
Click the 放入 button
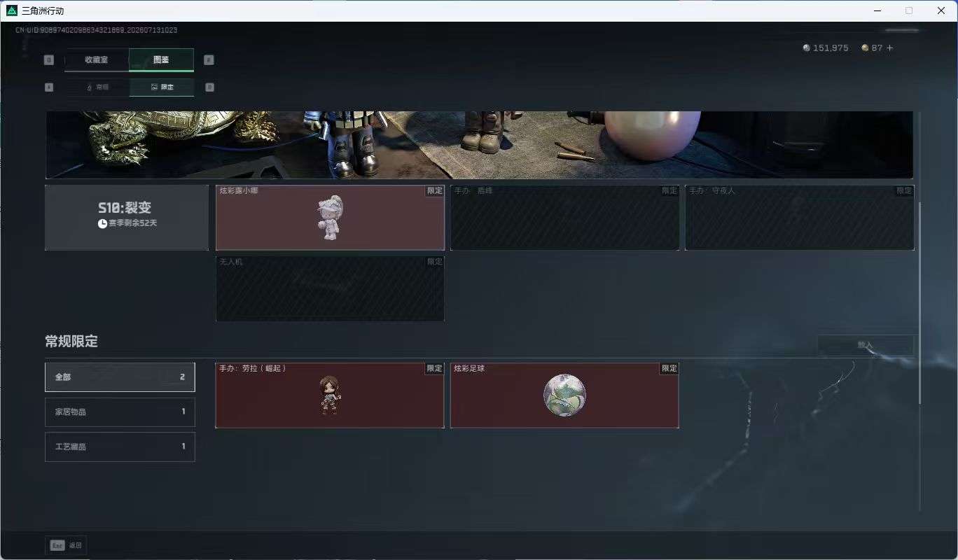click(866, 344)
